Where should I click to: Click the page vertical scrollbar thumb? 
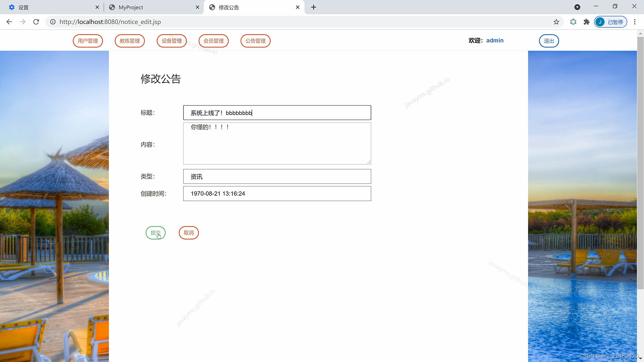(640, 163)
